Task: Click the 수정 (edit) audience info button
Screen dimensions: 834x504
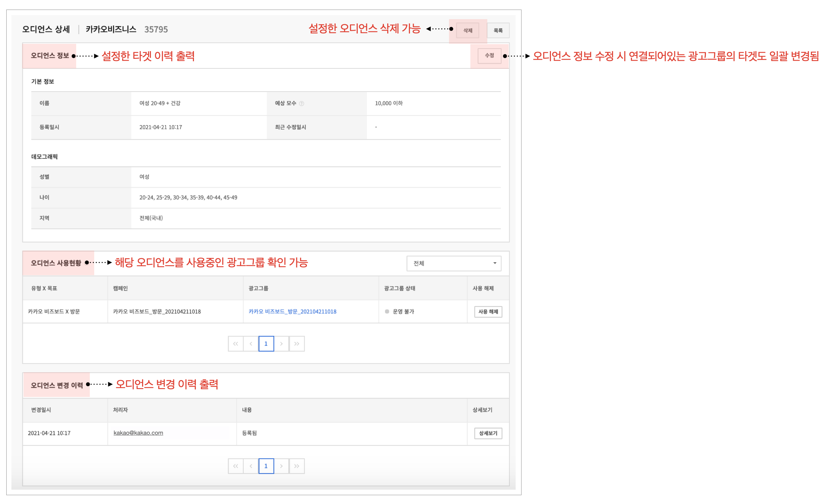Action: (489, 56)
